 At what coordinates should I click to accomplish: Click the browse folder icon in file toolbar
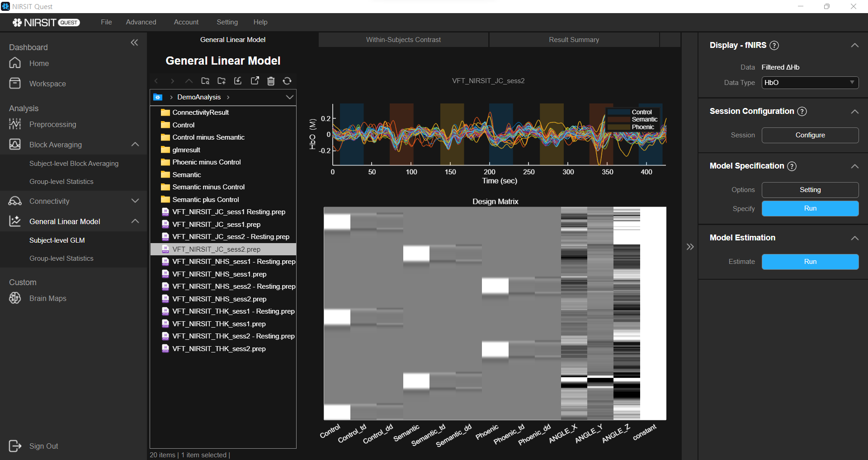pyautogui.click(x=205, y=81)
